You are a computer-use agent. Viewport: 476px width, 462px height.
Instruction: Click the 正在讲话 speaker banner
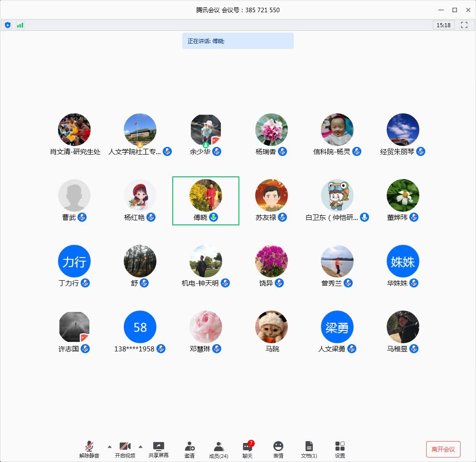click(238, 41)
